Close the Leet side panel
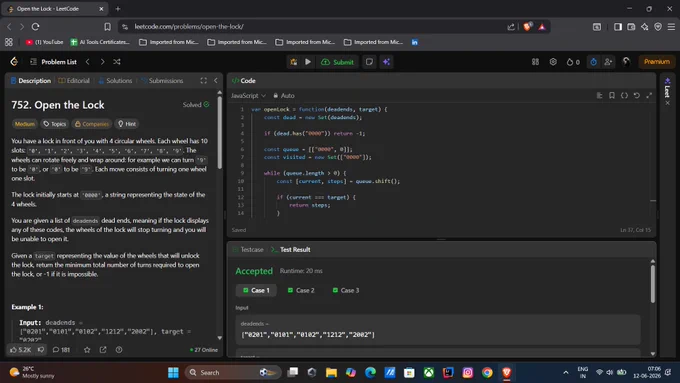The height and width of the screenshot is (383, 680). [667, 103]
